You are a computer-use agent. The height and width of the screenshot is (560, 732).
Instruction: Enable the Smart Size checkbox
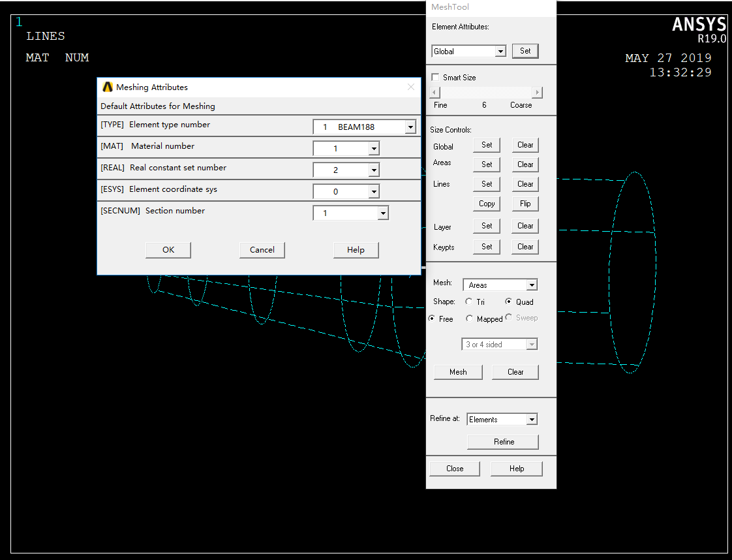(435, 77)
